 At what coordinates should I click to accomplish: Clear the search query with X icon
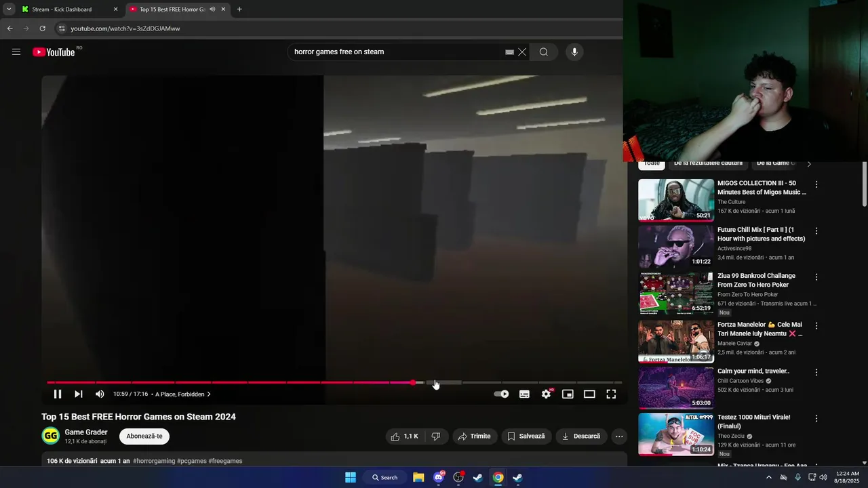[x=522, y=52]
